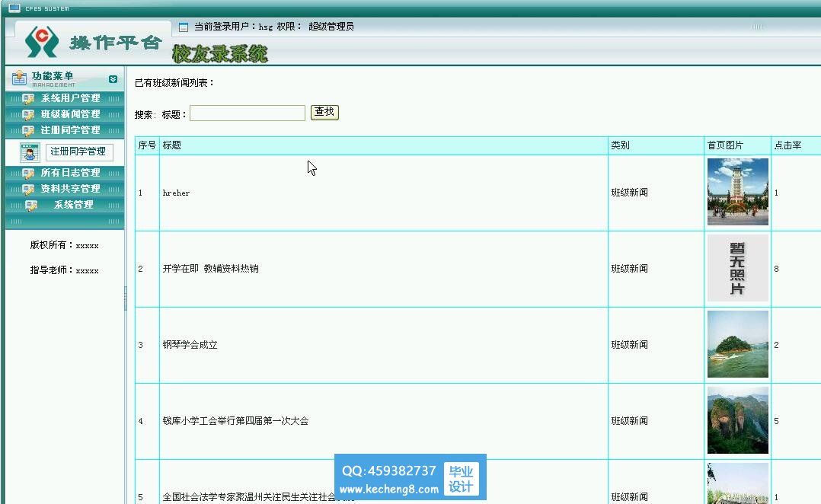The height and width of the screenshot is (504, 821).
Task: Open the mountain thumbnail in row 4
Action: coord(738,420)
